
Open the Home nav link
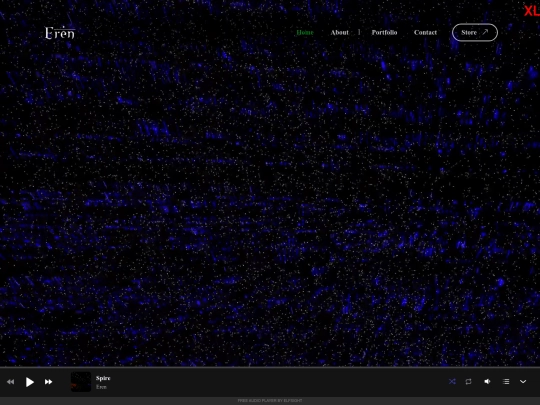click(x=305, y=32)
